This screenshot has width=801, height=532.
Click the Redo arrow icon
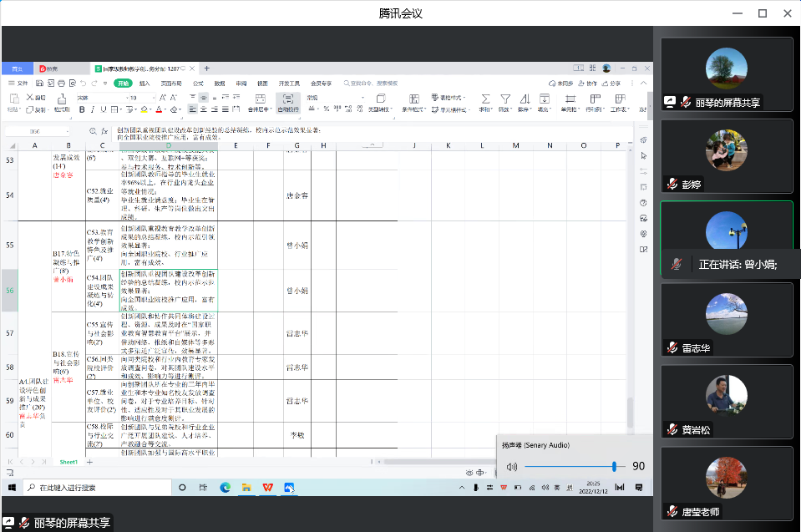pos(94,84)
